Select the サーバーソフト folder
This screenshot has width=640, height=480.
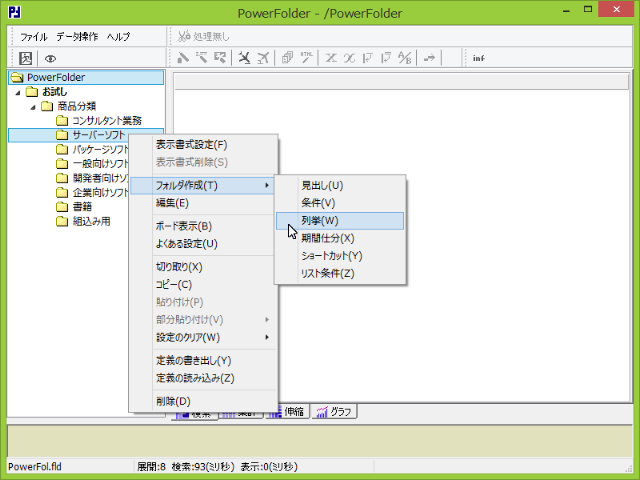tap(98, 135)
